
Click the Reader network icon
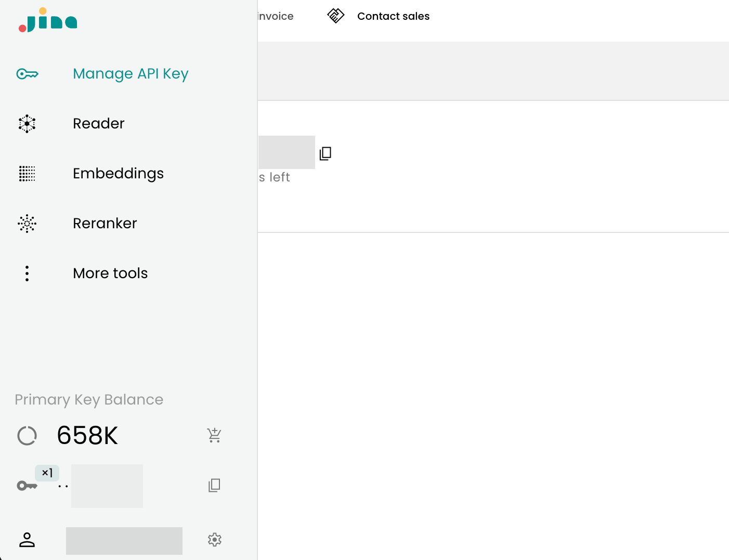pyautogui.click(x=27, y=124)
